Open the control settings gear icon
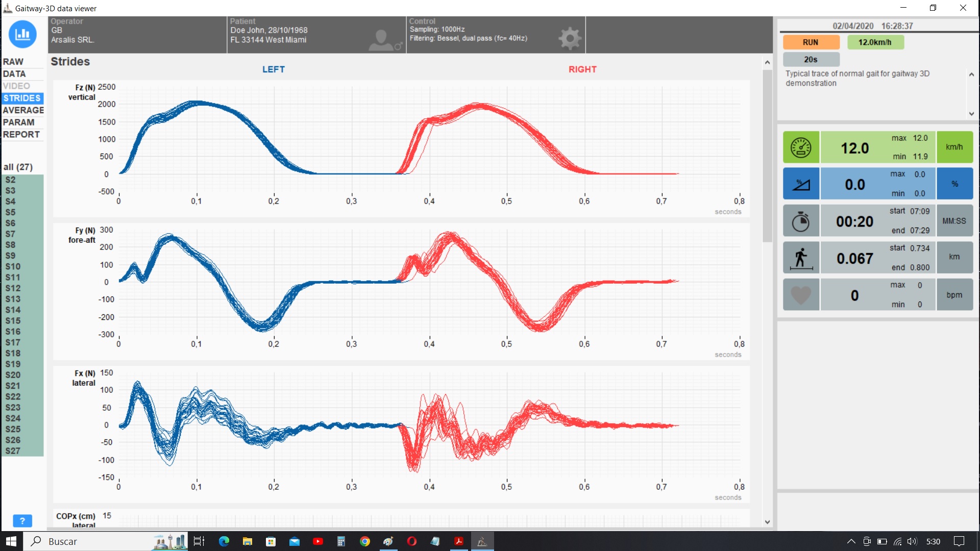 click(570, 38)
